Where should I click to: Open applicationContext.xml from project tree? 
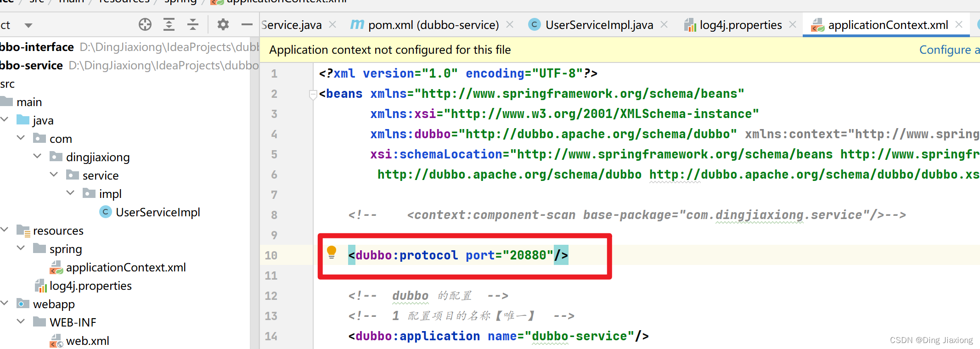126,267
